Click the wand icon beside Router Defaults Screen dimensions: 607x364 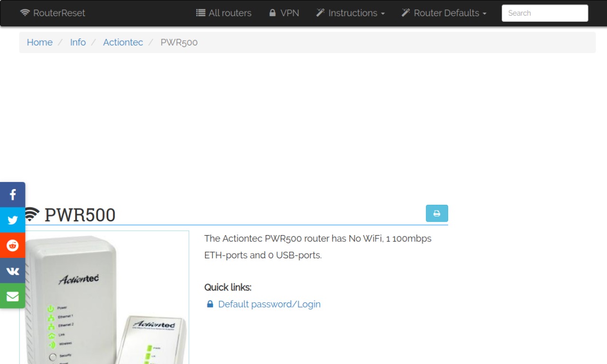pyautogui.click(x=405, y=13)
